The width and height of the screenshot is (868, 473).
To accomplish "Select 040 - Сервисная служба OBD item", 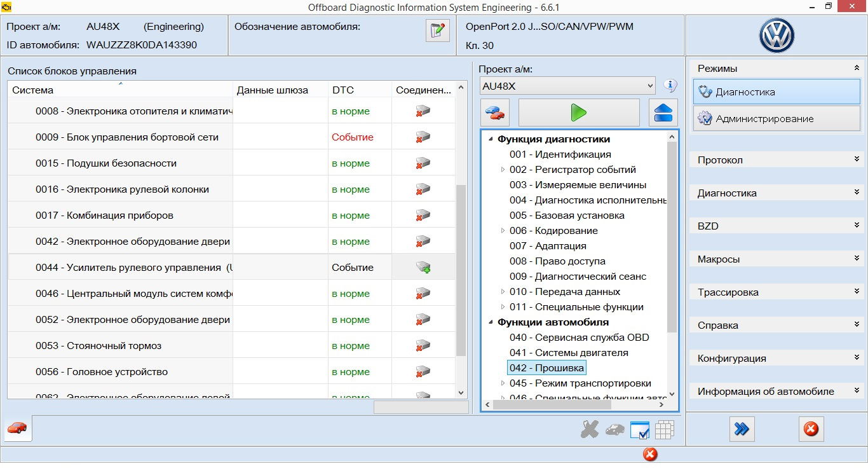I will click(580, 338).
